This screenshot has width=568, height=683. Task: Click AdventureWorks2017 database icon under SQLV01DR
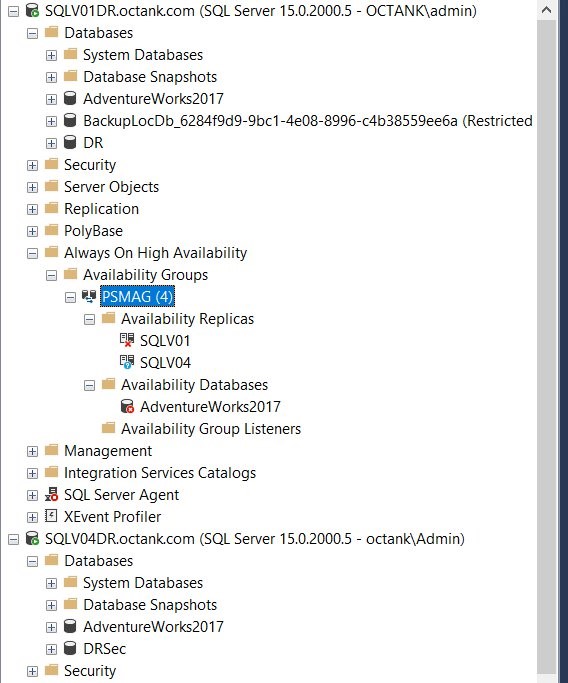[70, 98]
